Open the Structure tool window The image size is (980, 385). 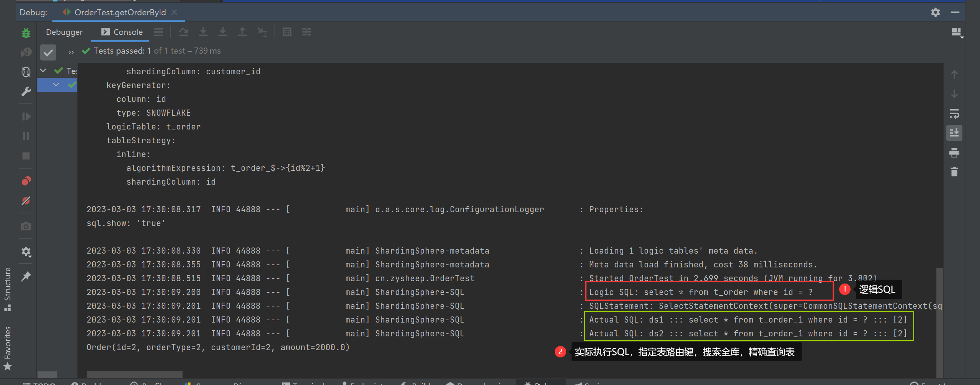[7, 289]
